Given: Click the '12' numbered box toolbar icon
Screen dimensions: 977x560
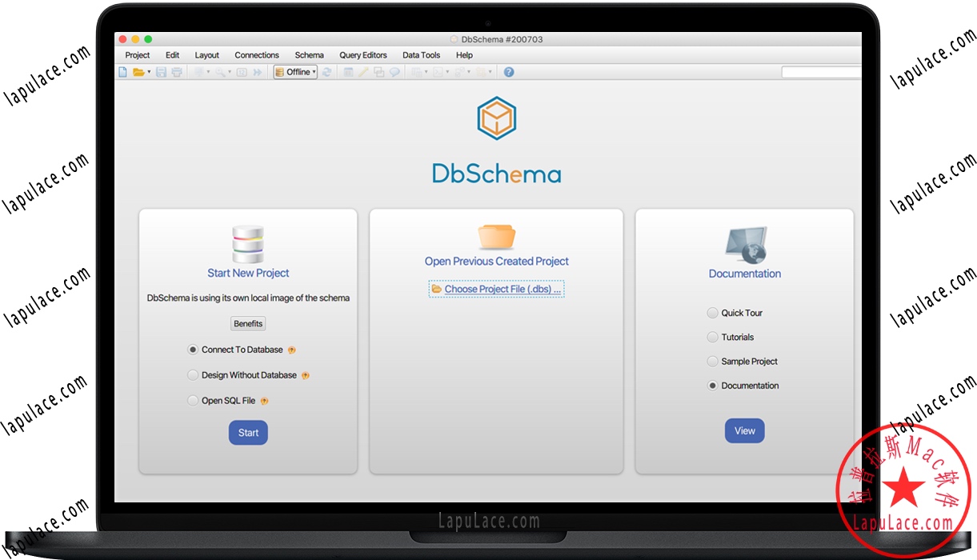Looking at the screenshot, I should pos(242,72).
